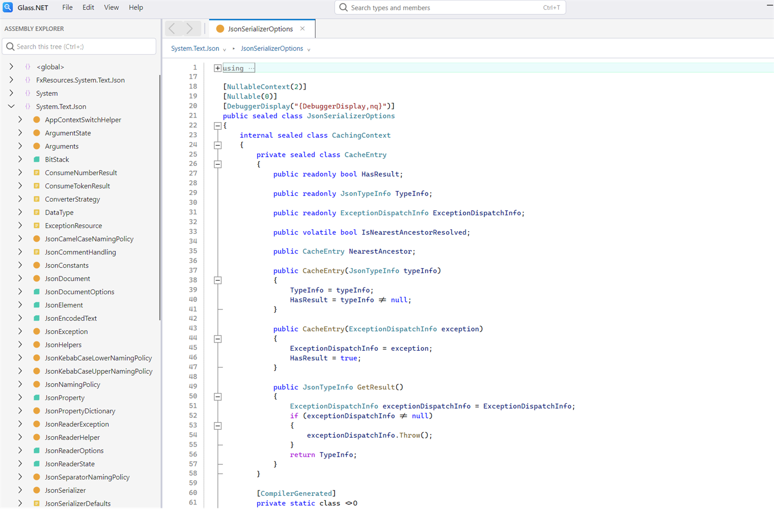This screenshot has width=774, height=532.
Task: Click the JsonEncodedText struct icon
Action: pos(37,318)
